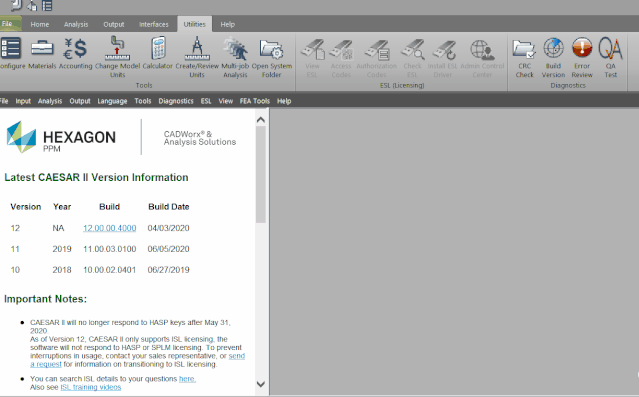Switch to the Output ribbon tab
The height and width of the screenshot is (397, 639).
coord(114,24)
